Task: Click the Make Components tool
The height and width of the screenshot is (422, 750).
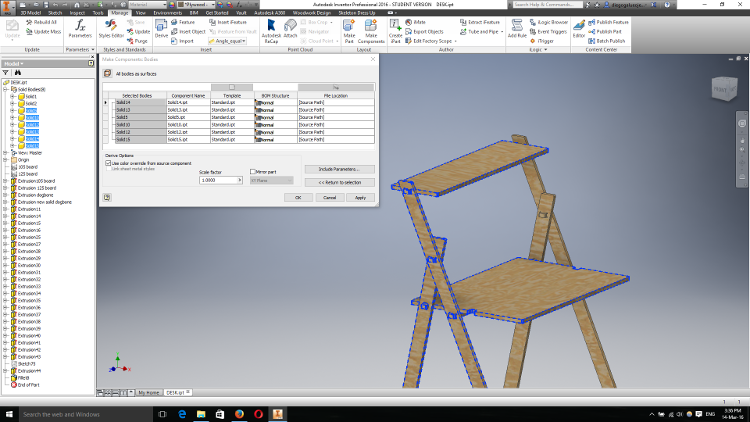Action: pyautogui.click(x=371, y=31)
